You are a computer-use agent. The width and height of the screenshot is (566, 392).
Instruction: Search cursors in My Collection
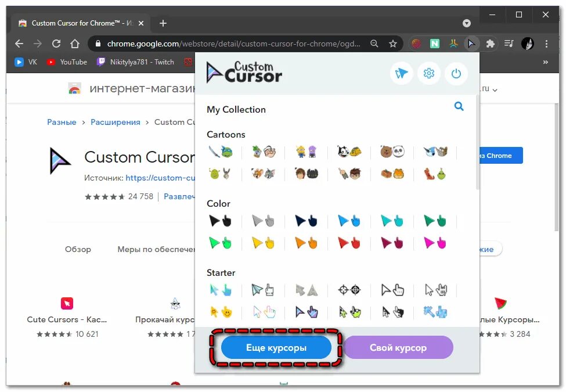[459, 106]
